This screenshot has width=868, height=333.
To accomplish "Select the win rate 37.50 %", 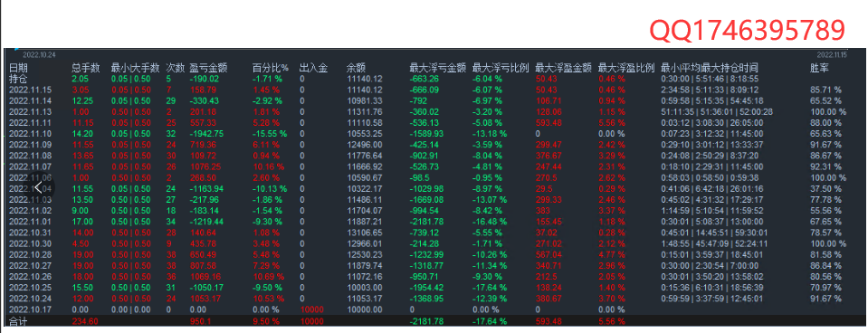I will [826, 188].
